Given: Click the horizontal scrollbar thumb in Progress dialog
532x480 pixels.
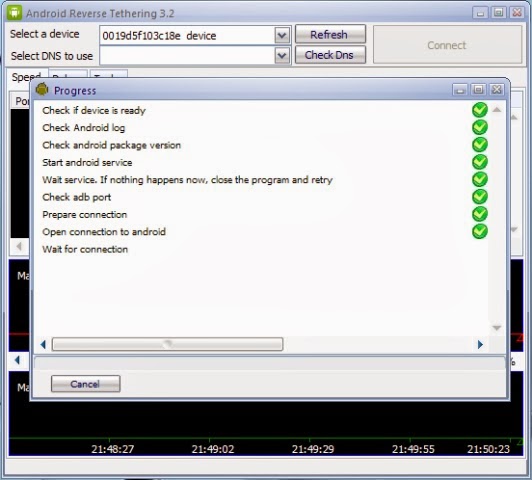Looking at the screenshot, I should (x=167, y=344).
